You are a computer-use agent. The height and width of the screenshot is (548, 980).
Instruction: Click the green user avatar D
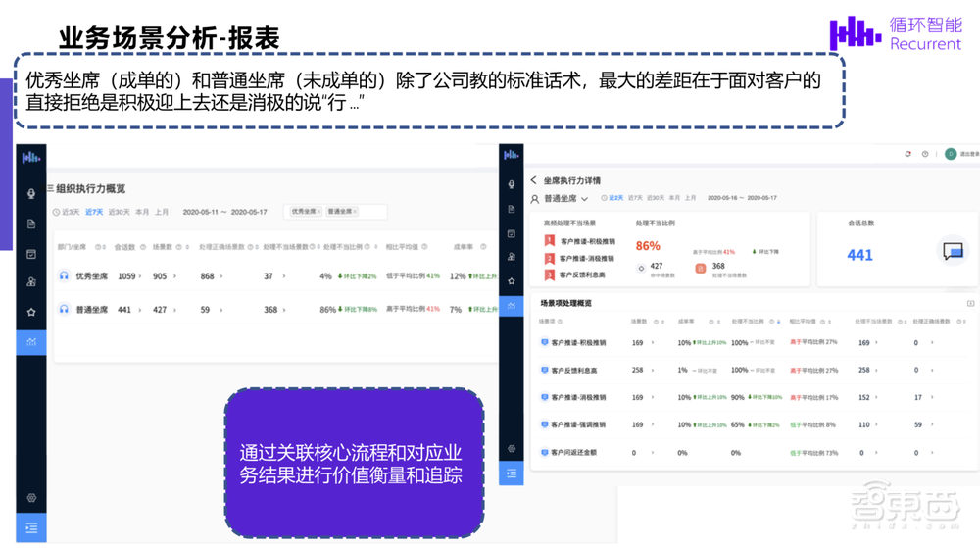[x=951, y=154]
